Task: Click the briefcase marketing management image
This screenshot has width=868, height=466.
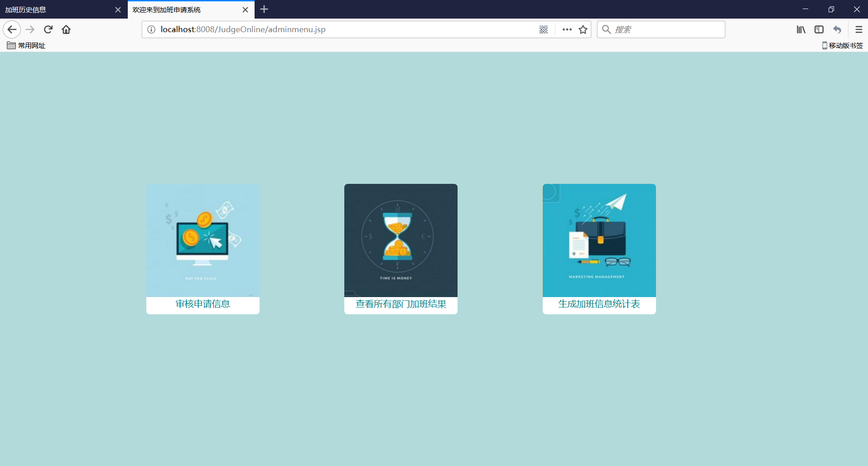Action: tap(599, 240)
